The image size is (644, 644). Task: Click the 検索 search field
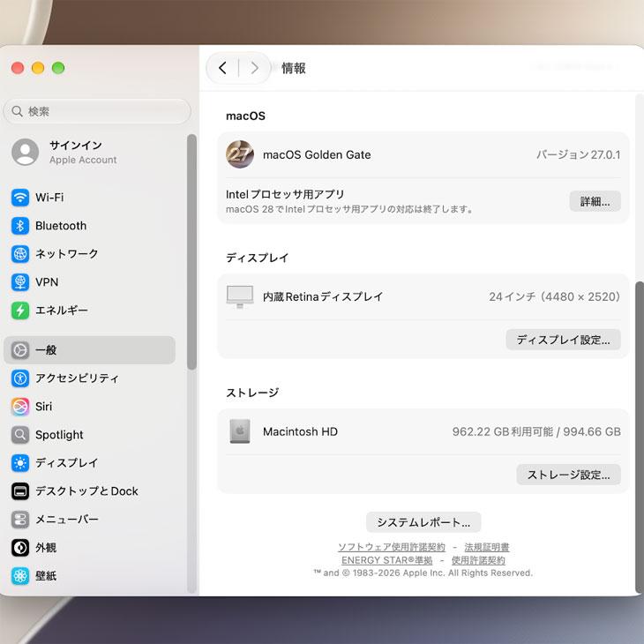(97, 111)
